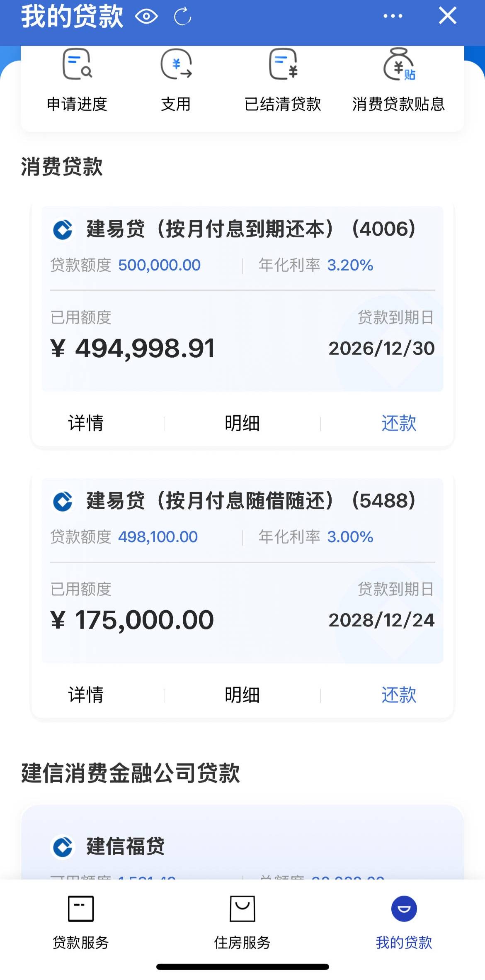Tap 还款 for loan ending 4006
The image size is (485, 980).
(x=399, y=423)
